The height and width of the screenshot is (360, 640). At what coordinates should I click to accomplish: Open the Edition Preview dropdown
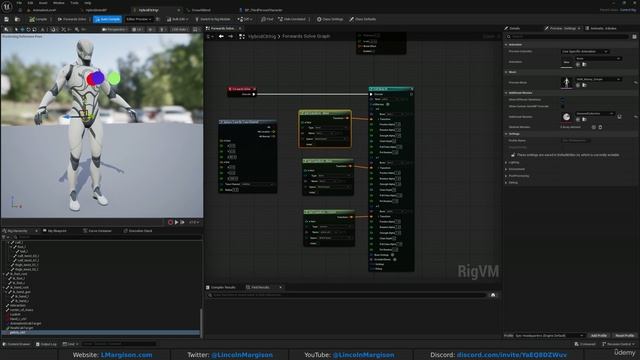[x=139, y=19]
